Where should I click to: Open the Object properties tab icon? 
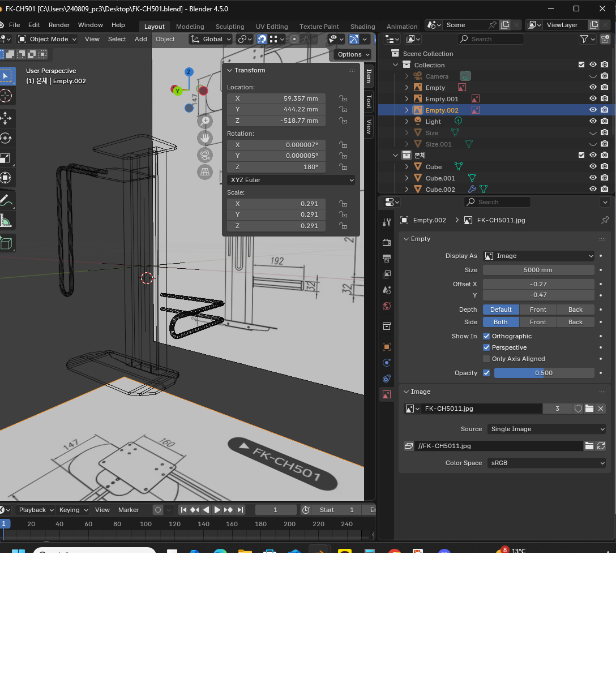click(x=387, y=347)
